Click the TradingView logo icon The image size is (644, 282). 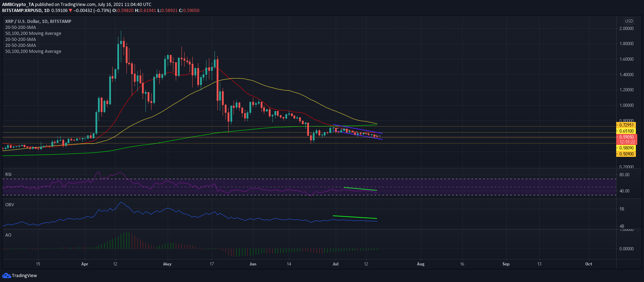6,275
